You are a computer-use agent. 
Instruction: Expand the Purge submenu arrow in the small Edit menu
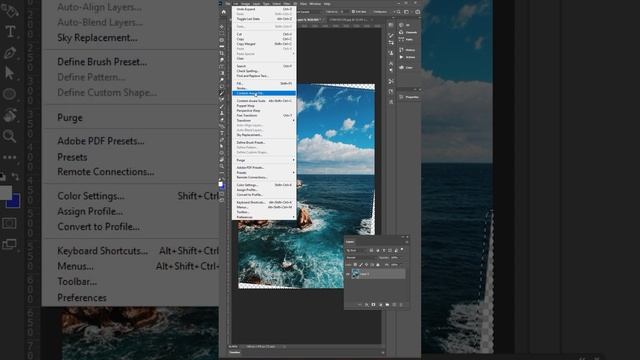click(293, 160)
